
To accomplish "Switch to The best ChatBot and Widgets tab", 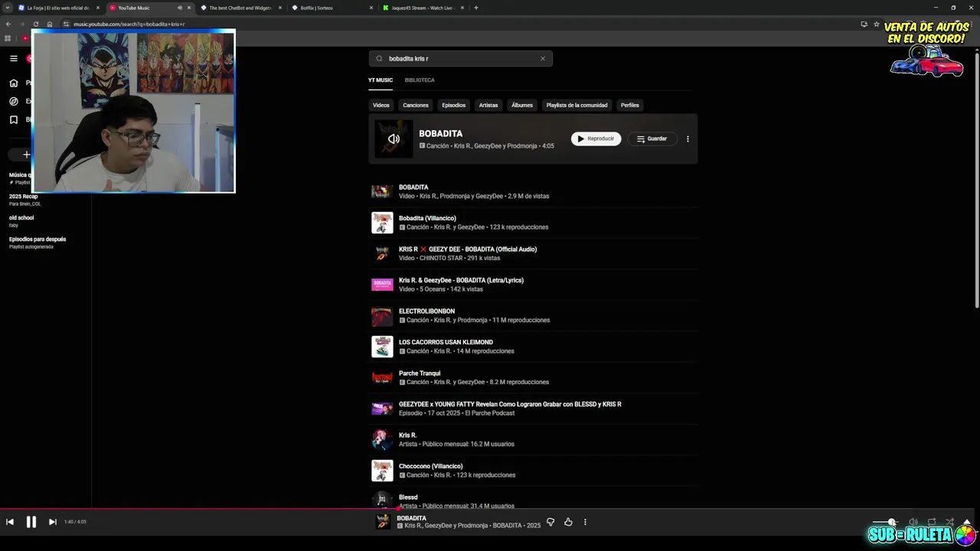I will (240, 8).
